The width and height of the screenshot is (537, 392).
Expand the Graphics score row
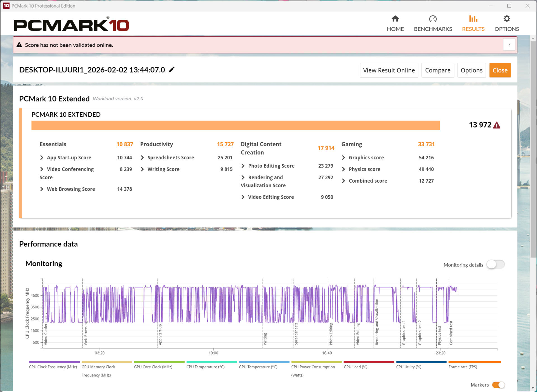[343, 158]
